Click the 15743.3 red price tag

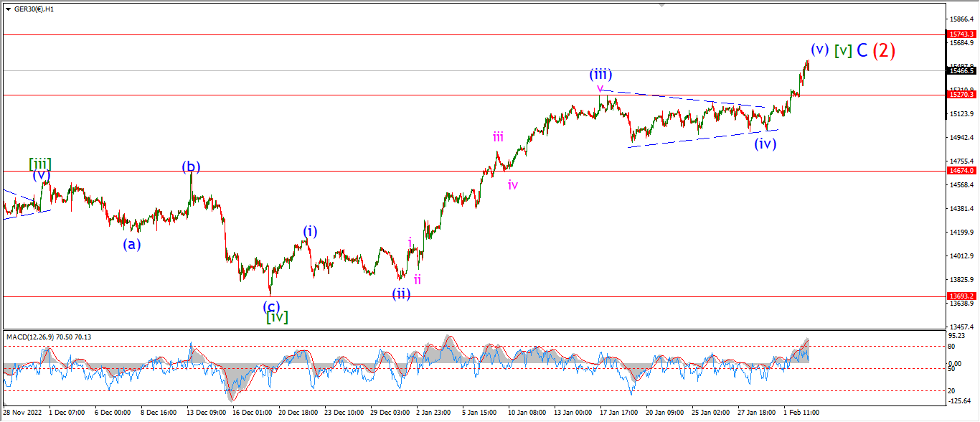point(961,34)
